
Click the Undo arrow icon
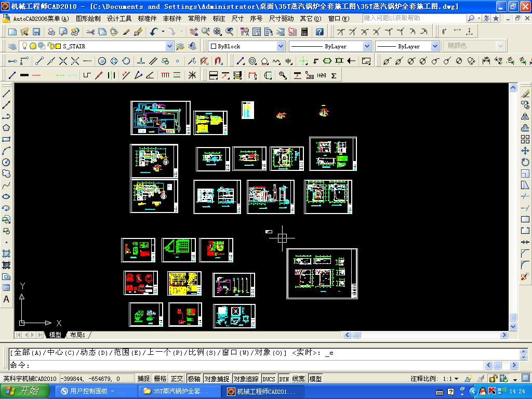tap(154, 32)
